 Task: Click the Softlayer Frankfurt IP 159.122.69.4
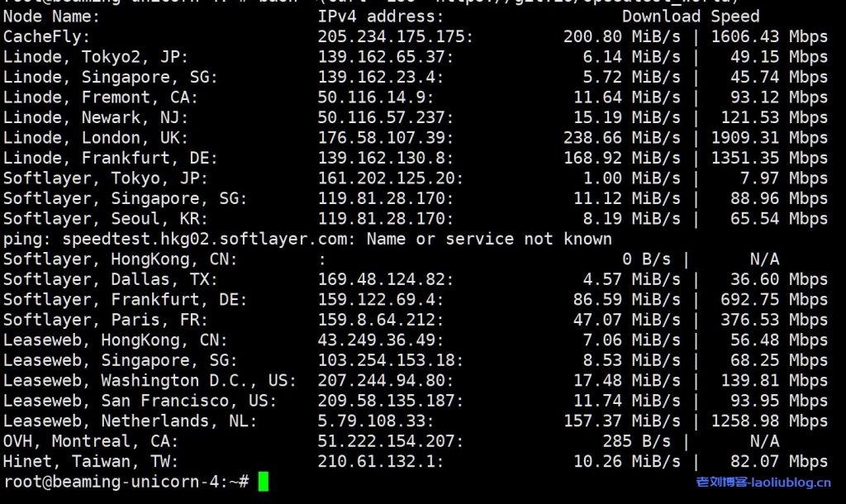tap(381, 299)
